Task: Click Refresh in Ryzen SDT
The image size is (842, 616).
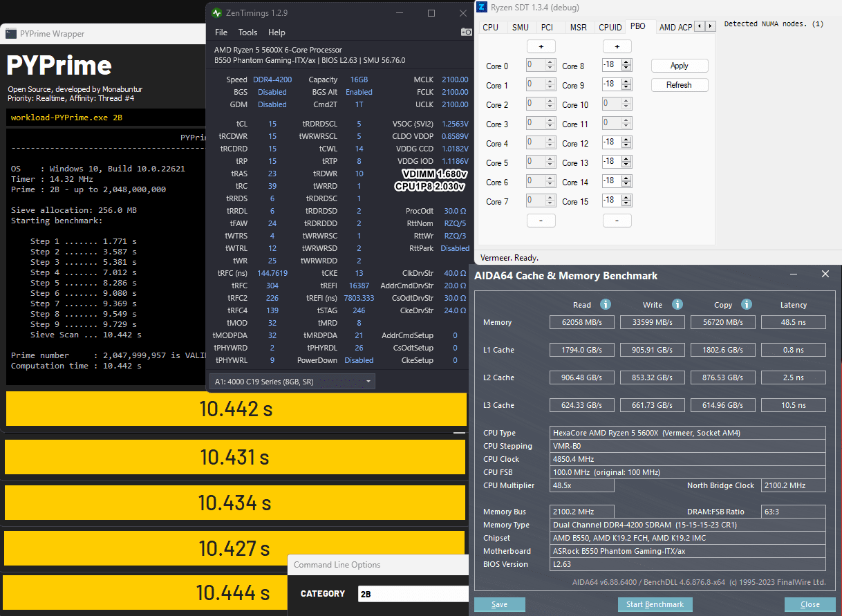Action: [x=680, y=85]
